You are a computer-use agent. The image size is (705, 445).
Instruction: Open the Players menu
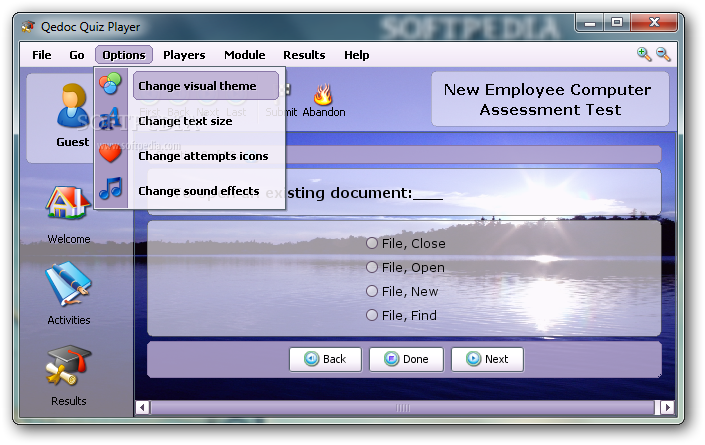(184, 55)
